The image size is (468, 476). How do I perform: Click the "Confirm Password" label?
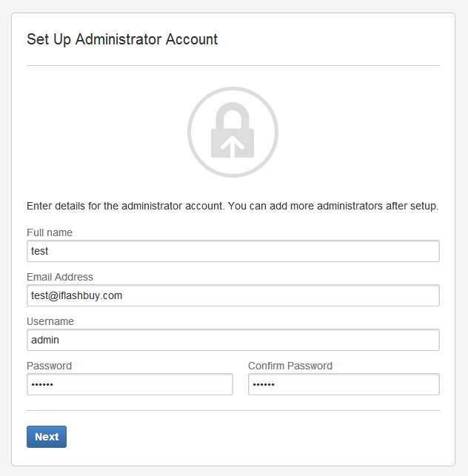pos(290,366)
